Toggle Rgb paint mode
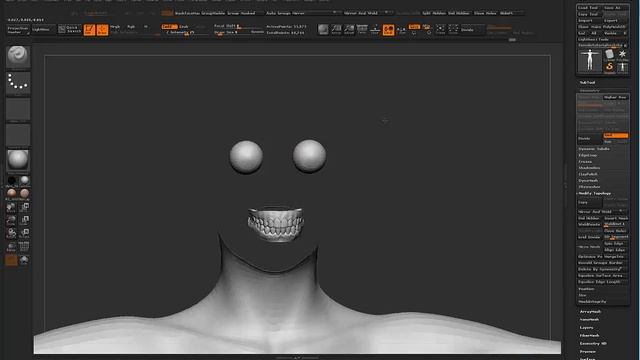The image size is (640, 360). (131, 27)
